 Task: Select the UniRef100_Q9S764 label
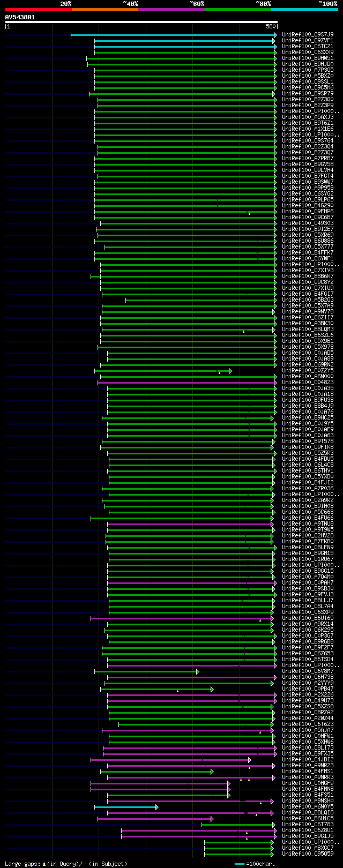pyautogui.click(x=308, y=140)
